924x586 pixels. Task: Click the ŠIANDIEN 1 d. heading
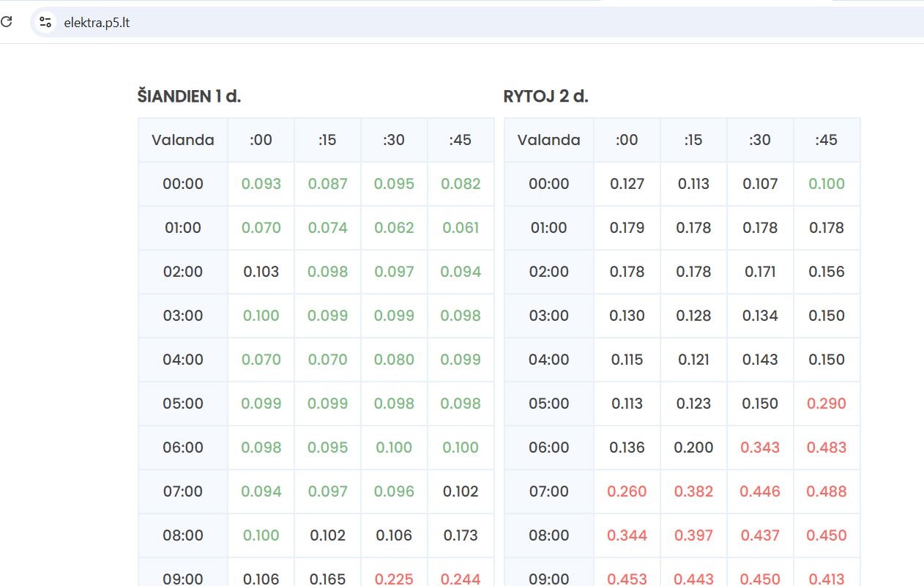[189, 96]
